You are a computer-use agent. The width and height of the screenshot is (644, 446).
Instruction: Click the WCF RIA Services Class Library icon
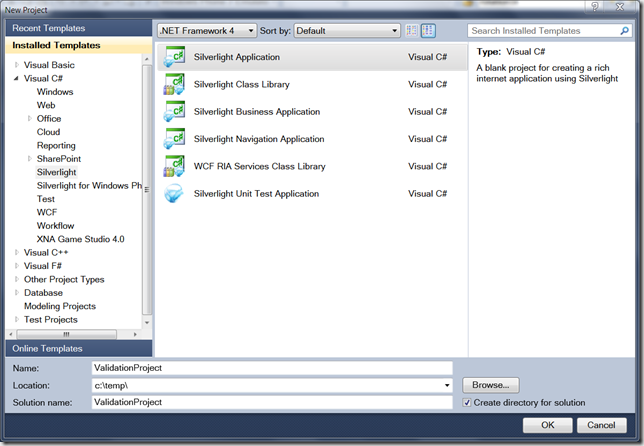coord(174,166)
